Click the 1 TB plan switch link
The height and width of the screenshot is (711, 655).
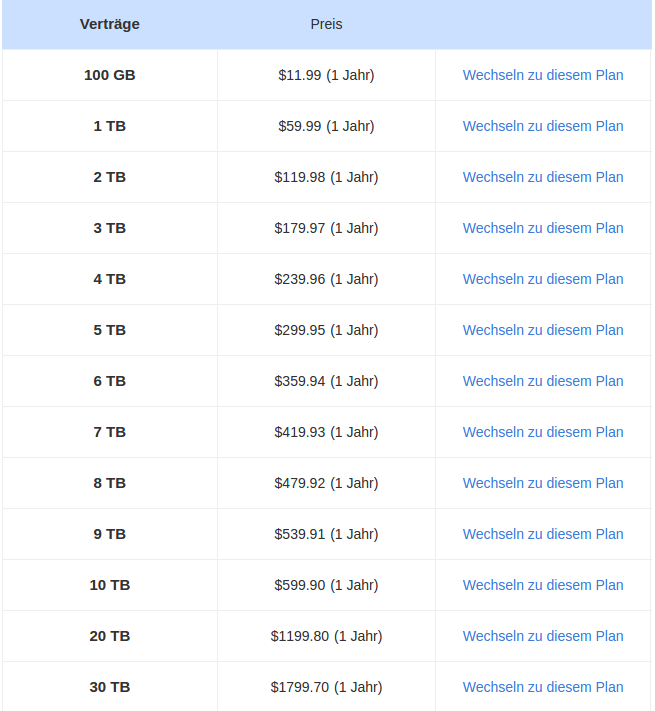coord(543,126)
